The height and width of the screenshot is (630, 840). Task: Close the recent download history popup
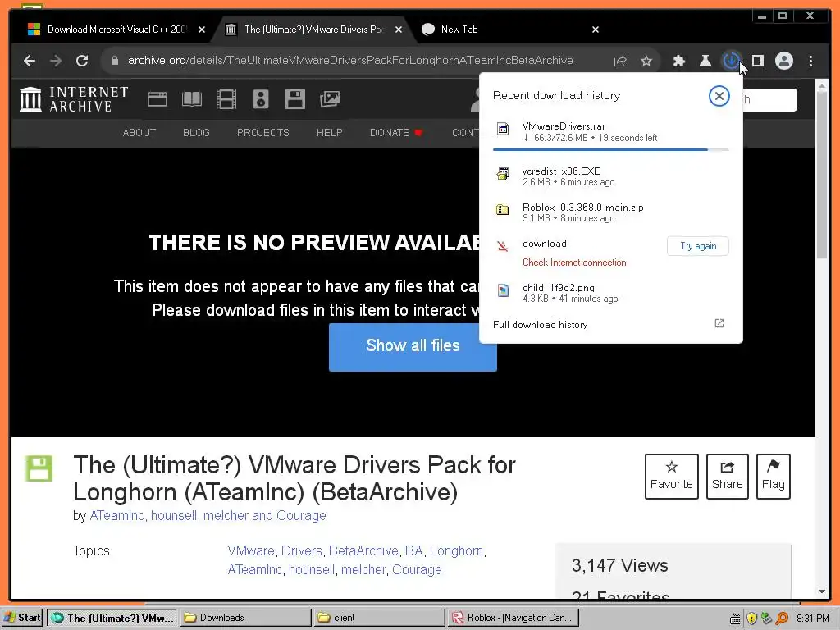(x=719, y=96)
